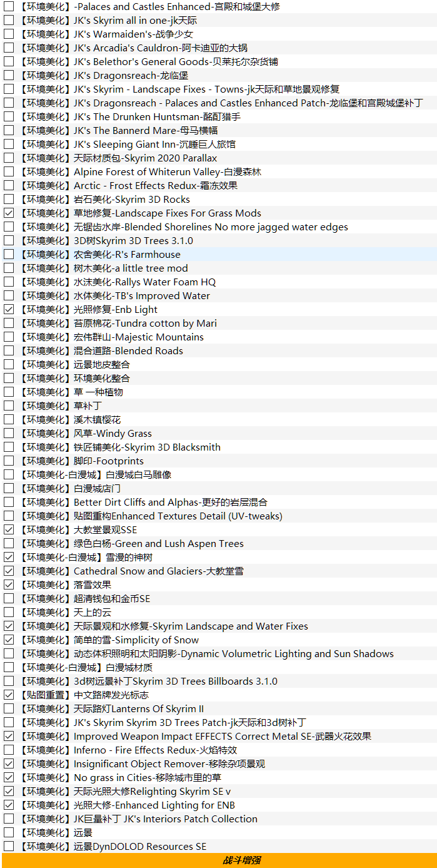The height and width of the screenshot is (868, 437).
Task: Enable the JK's Skyrim all in one checkbox
Action: [x=9, y=20]
